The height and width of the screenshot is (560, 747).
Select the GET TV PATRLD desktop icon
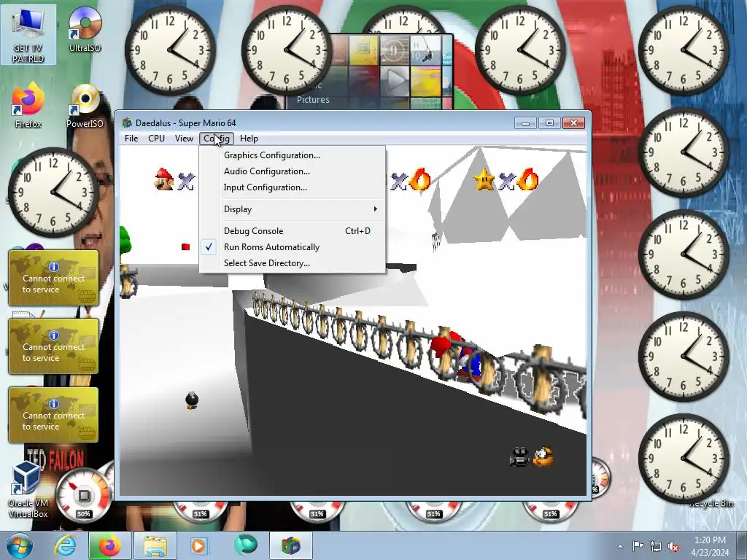tap(28, 35)
